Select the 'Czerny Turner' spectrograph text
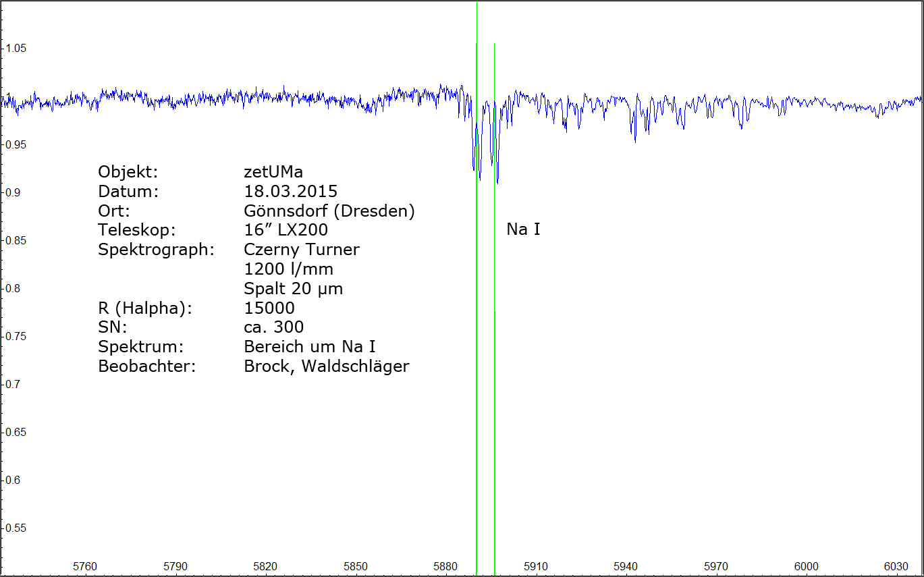Screen dimensions: 924x577 (302, 250)
